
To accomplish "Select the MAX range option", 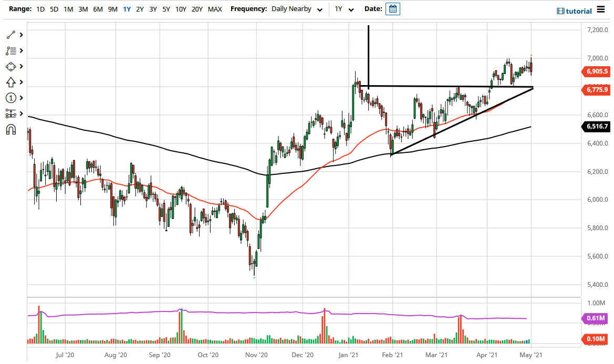I will coord(215,8).
